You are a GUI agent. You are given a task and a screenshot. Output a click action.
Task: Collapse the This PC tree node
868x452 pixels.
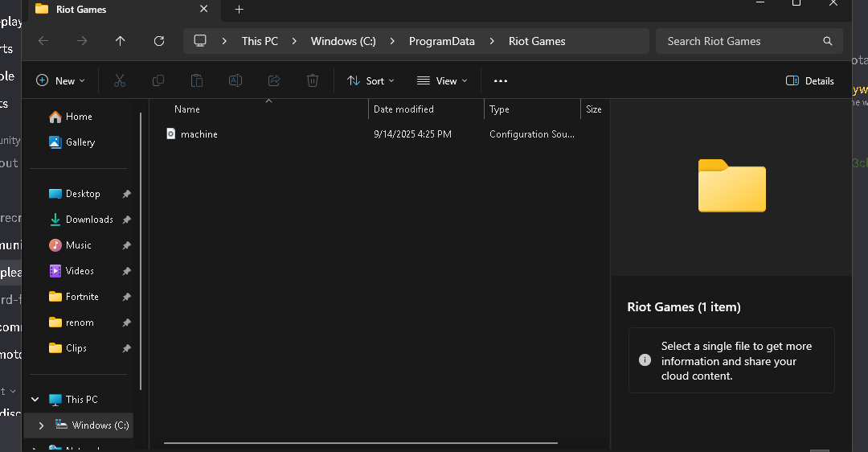click(x=35, y=400)
